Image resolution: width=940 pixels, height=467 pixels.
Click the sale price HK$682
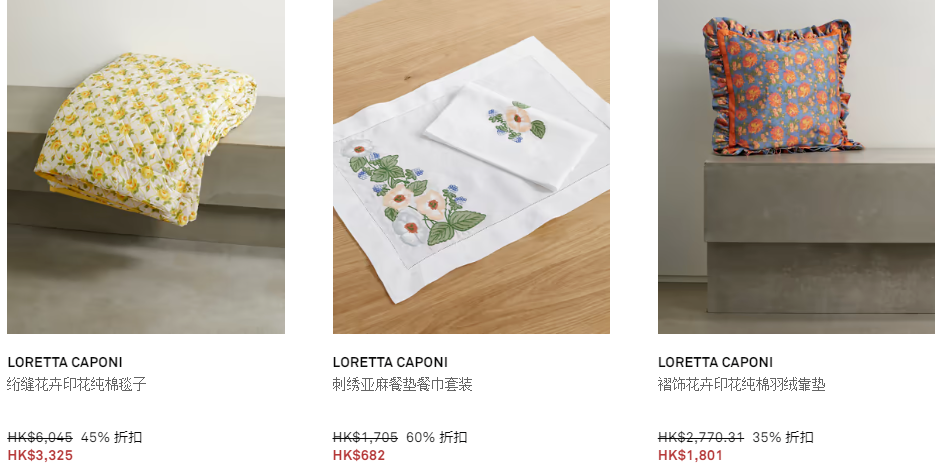pos(358,455)
